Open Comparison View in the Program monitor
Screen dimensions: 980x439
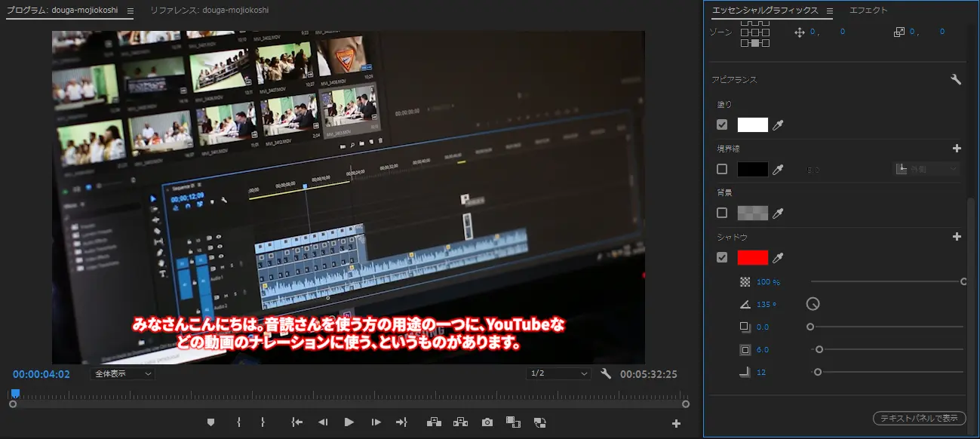pyautogui.click(x=514, y=422)
